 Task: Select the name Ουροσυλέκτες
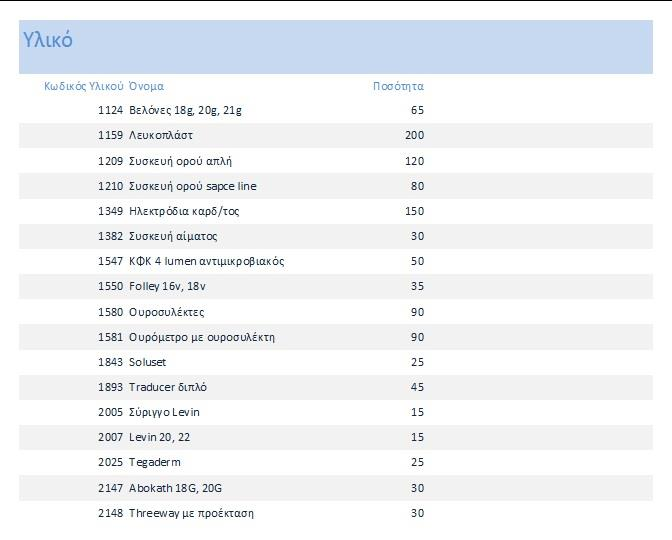point(166,312)
